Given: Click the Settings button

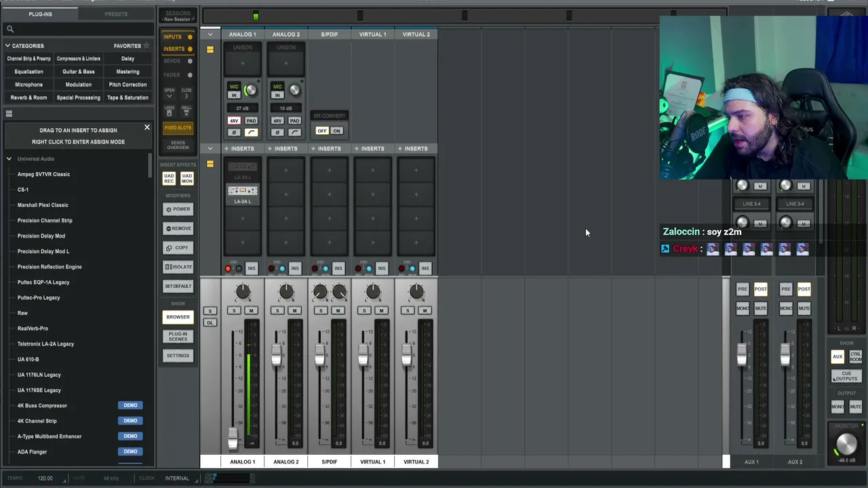Looking at the screenshot, I should pyautogui.click(x=178, y=356).
